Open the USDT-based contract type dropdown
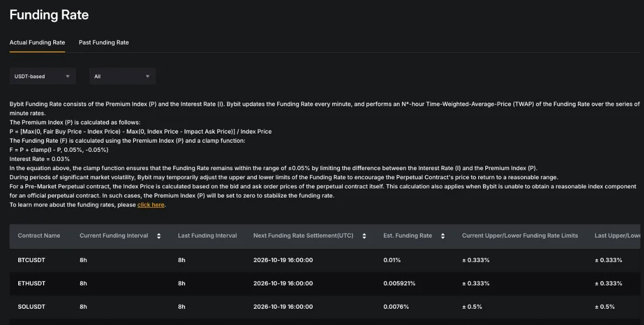The image size is (644, 325). pos(43,76)
